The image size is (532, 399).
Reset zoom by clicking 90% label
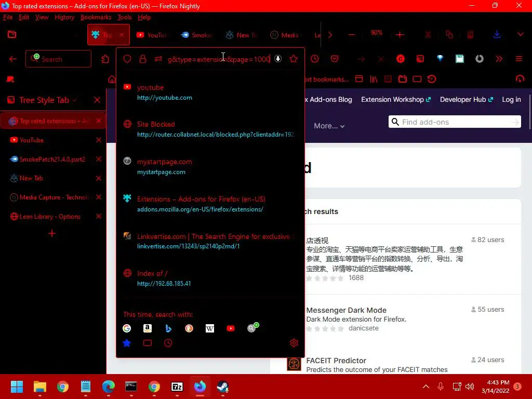click(377, 33)
